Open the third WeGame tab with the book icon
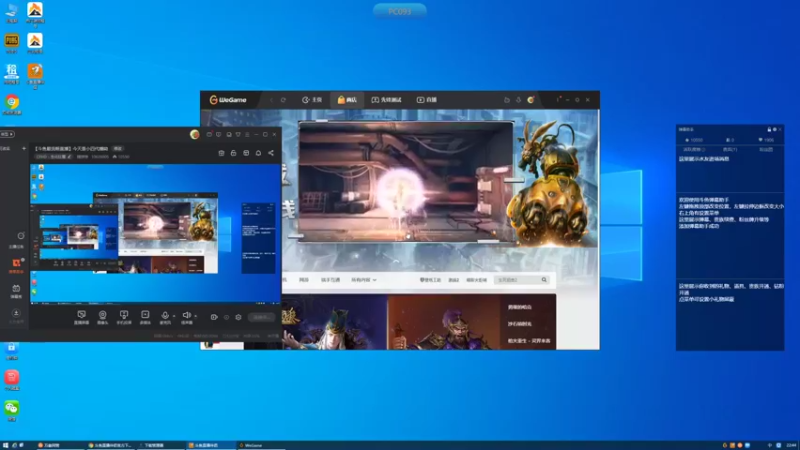The width and height of the screenshot is (800, 450). click(386, 100)
